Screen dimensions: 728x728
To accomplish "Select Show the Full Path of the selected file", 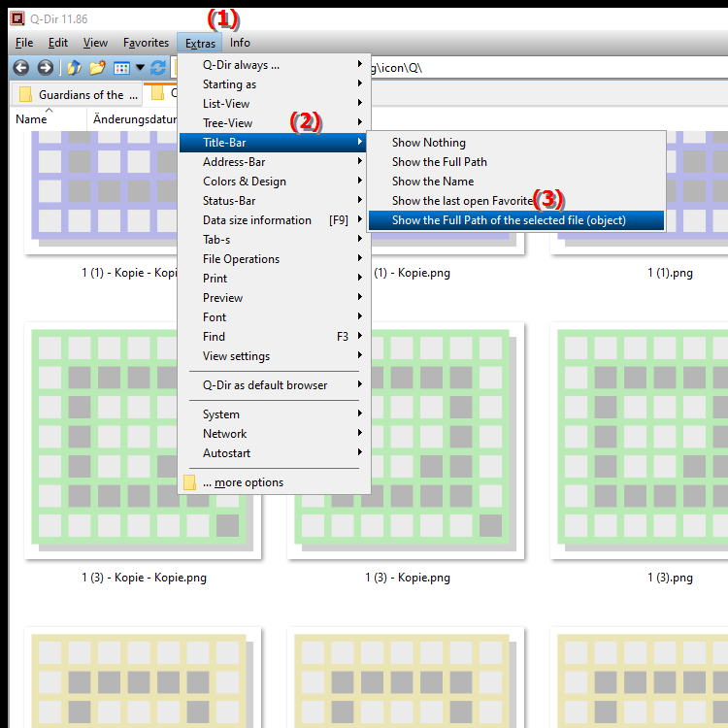I will tap(516, 220).
